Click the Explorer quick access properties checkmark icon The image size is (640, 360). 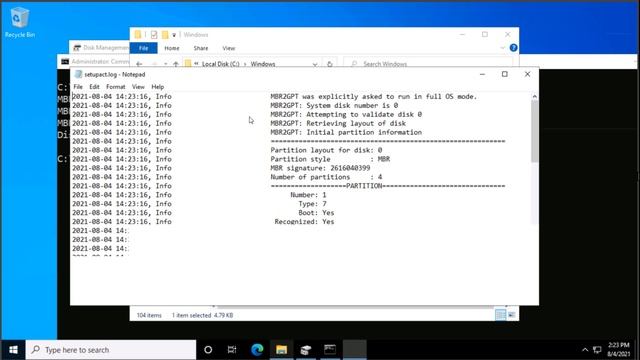[x=154, y=35]
